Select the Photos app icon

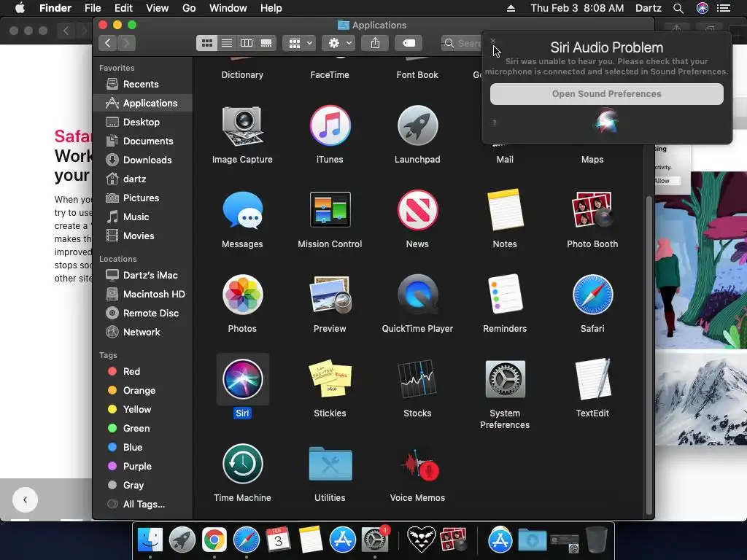(x=242, y=295)
